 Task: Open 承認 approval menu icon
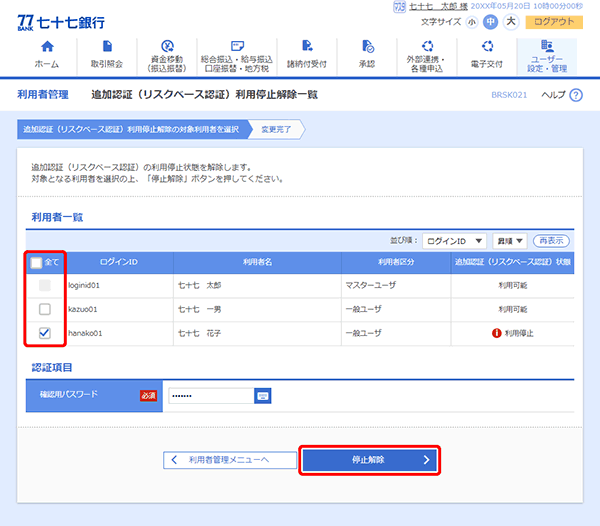click(x=367, y=46)
